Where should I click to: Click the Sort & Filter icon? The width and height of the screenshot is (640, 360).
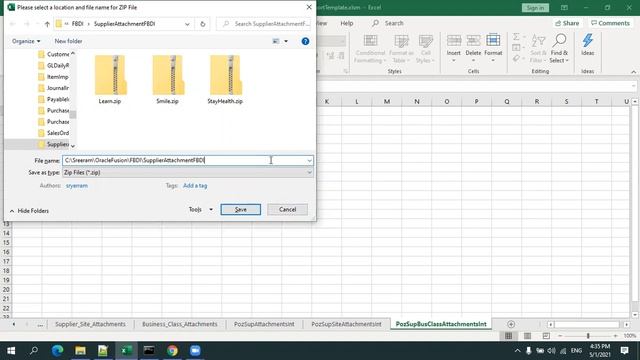click(x=538, y=41)
